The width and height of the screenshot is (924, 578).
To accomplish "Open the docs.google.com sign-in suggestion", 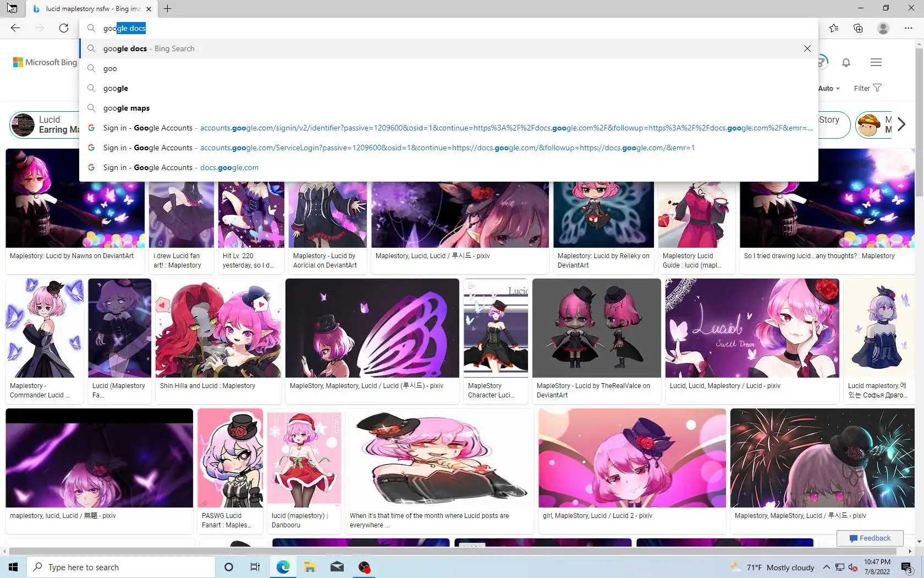I will point(449,167).
